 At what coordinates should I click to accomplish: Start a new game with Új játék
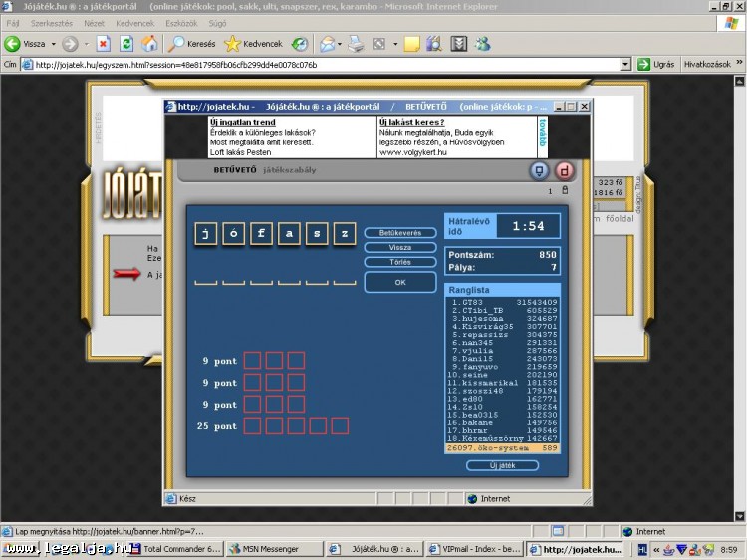click(502, 465)
